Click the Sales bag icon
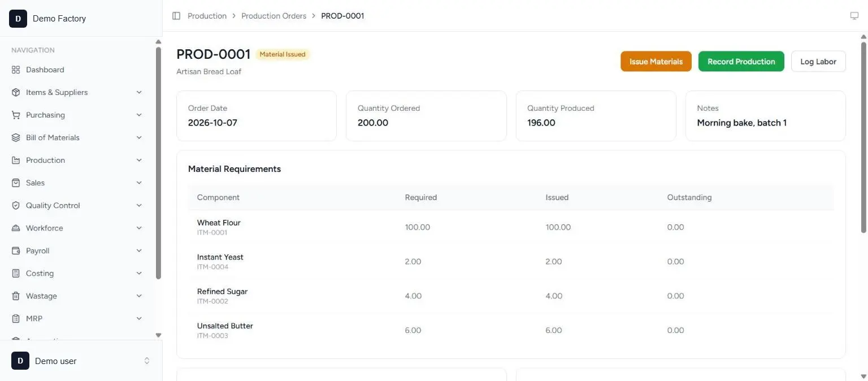Image resolution: width=868 pixels, height=381 pixels. click(x=16, y=183)
